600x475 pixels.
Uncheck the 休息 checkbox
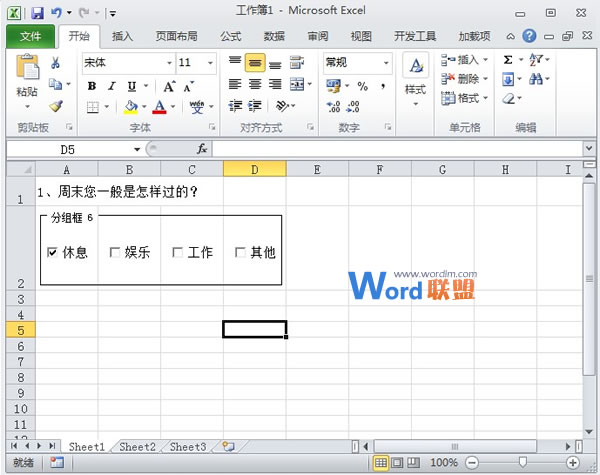tap(52, 253)
